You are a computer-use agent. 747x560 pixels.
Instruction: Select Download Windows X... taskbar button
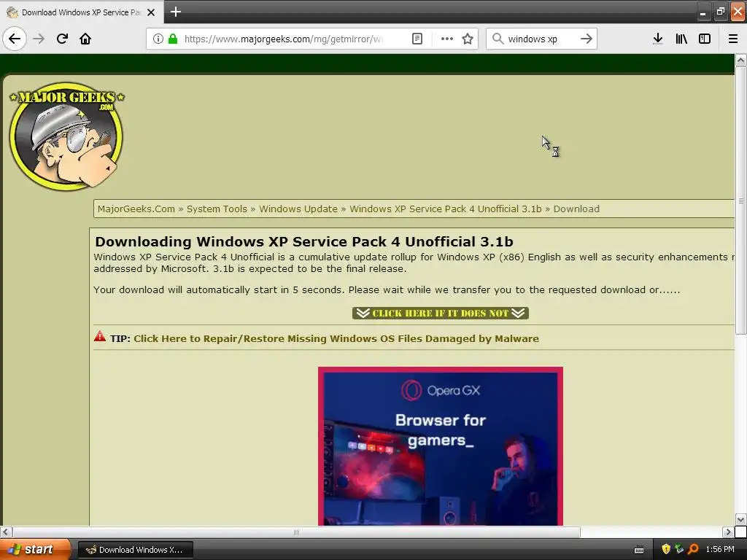[x=135, y=550]
